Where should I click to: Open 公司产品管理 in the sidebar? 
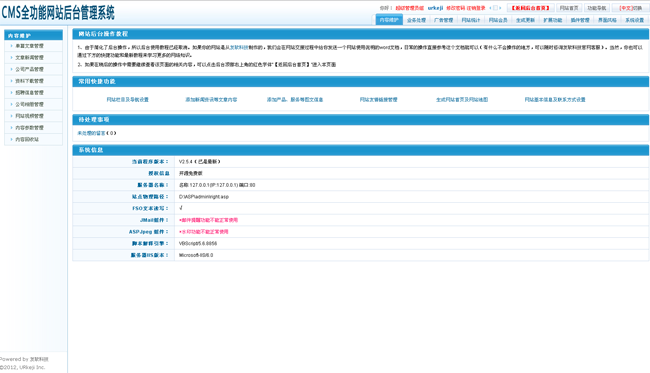(33, 69)
